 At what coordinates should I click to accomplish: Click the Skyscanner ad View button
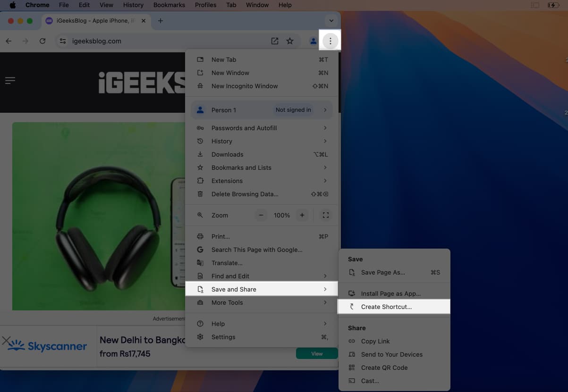317,353
